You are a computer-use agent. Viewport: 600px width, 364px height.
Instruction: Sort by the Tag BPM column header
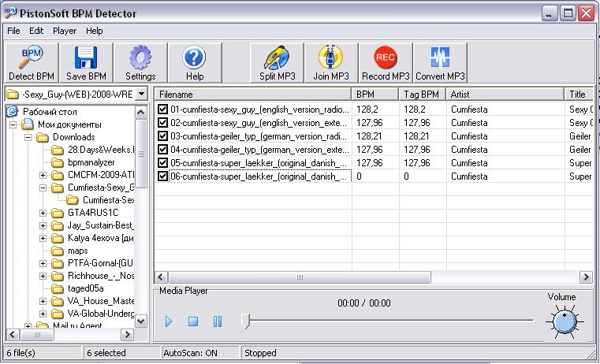coord(423,94)
